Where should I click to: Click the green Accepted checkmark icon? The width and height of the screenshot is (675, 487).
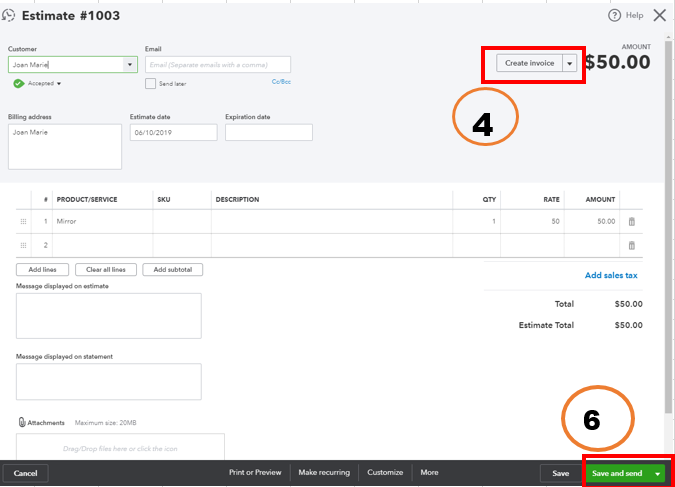tap(18, 84)
